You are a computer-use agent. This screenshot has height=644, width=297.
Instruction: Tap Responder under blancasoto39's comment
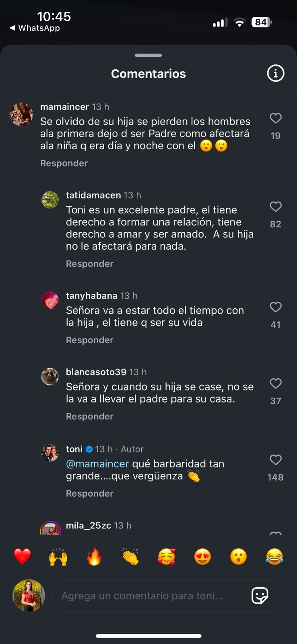coord(89,416)
